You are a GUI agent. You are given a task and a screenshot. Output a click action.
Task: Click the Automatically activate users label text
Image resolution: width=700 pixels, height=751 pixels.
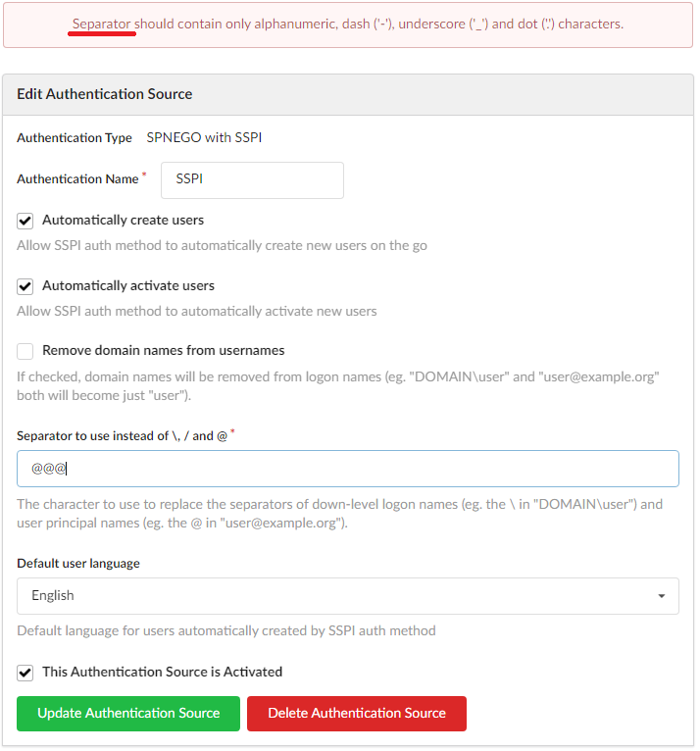click(x=128, y=285)
